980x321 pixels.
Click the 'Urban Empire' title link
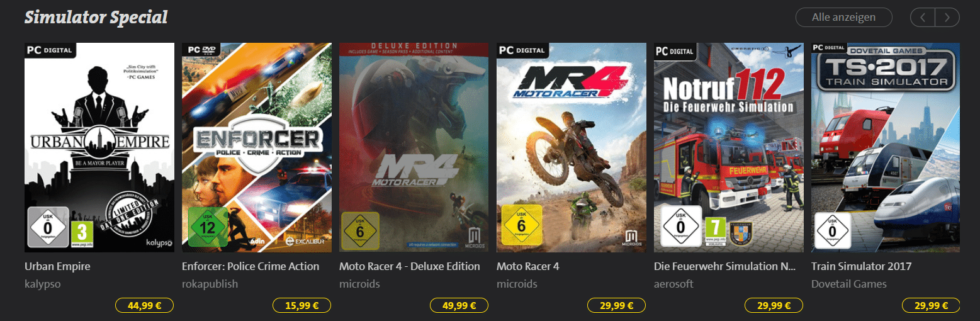[x=57, y=266]
